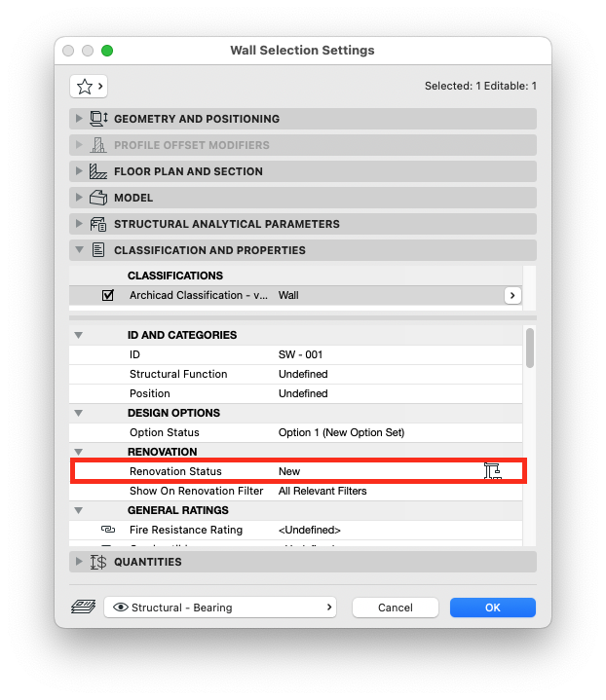Click the Structural Analytical Parameters icon
Viewport: 606px width, 700px height.
pyautogui.click(x=98, y=224)
